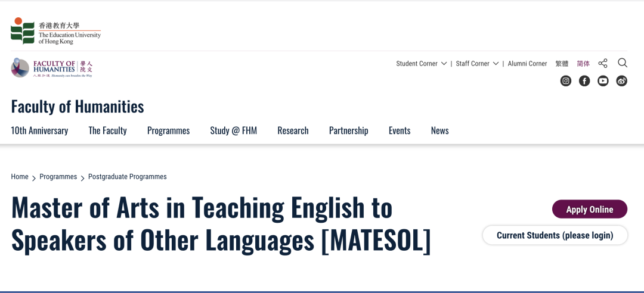Open the Weibo social icon
This screenshot has width=644, height=293.
pos(622,81)
